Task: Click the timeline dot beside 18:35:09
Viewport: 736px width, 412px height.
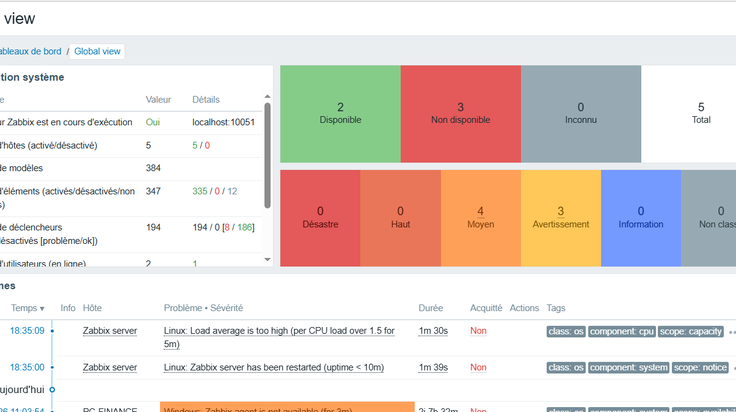Action: pyautogui.click(x=52, y=331)
